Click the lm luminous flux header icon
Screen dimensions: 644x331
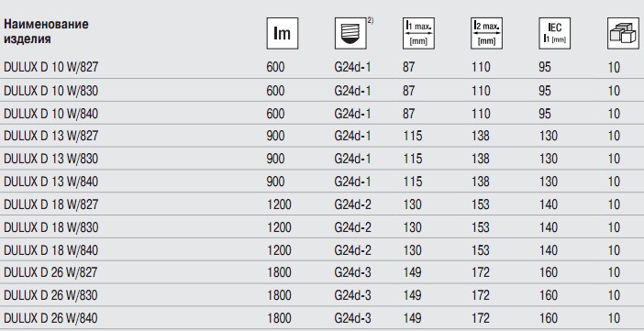pos(283,33)
